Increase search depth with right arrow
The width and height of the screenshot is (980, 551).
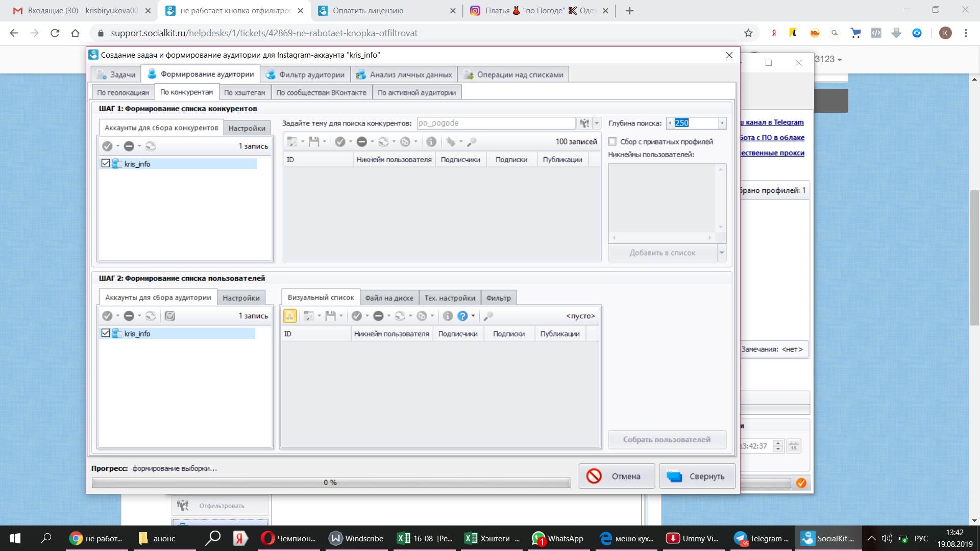pos(722,123)
